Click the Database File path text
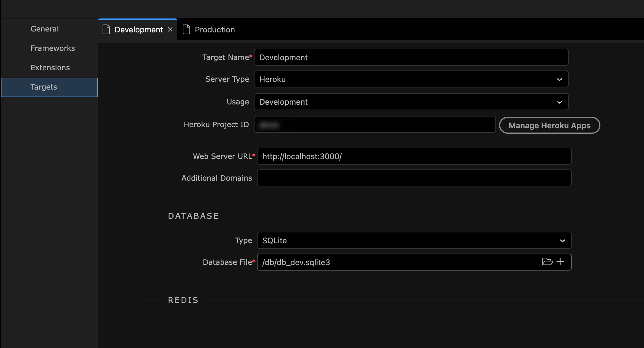644x348 pixels. point(296,262)
